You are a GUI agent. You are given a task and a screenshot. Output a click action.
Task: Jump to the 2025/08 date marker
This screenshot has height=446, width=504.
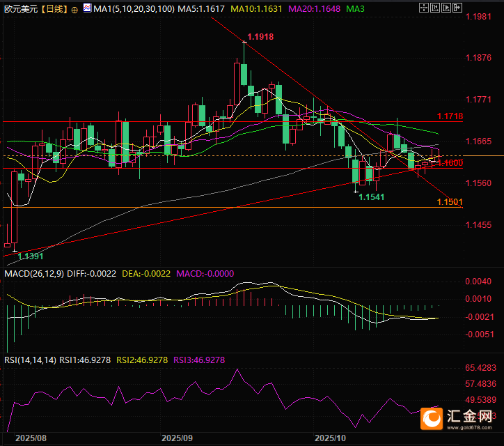point(31,438)
